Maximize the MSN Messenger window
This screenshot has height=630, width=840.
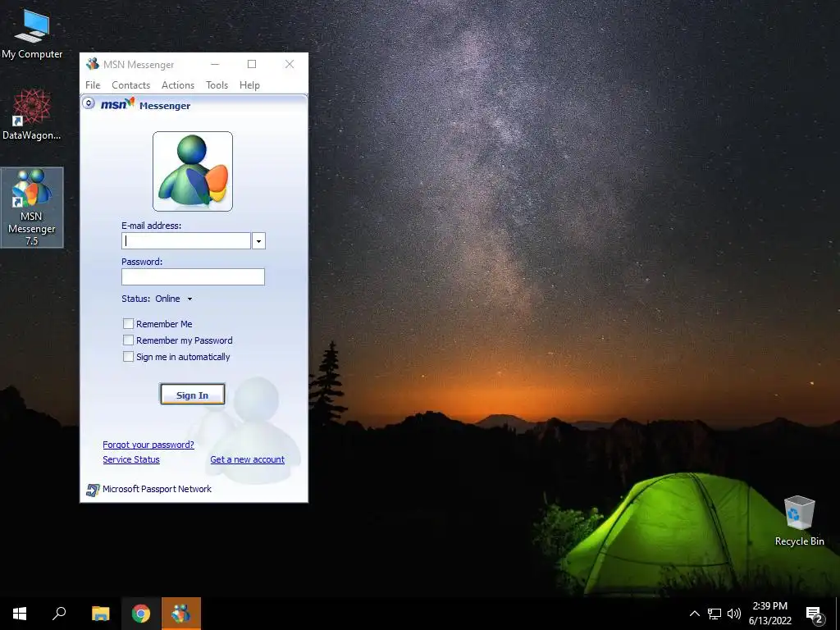pyautogui.click(x=252, y=64)
